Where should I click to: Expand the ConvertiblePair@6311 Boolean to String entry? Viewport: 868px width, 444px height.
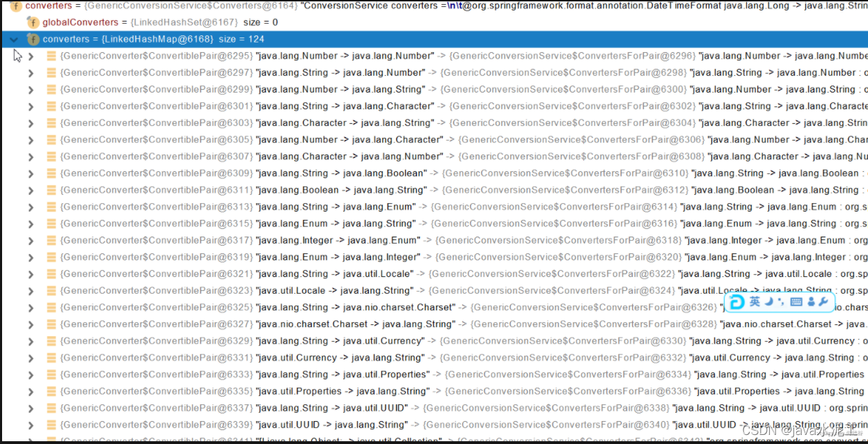click(31, 190)
